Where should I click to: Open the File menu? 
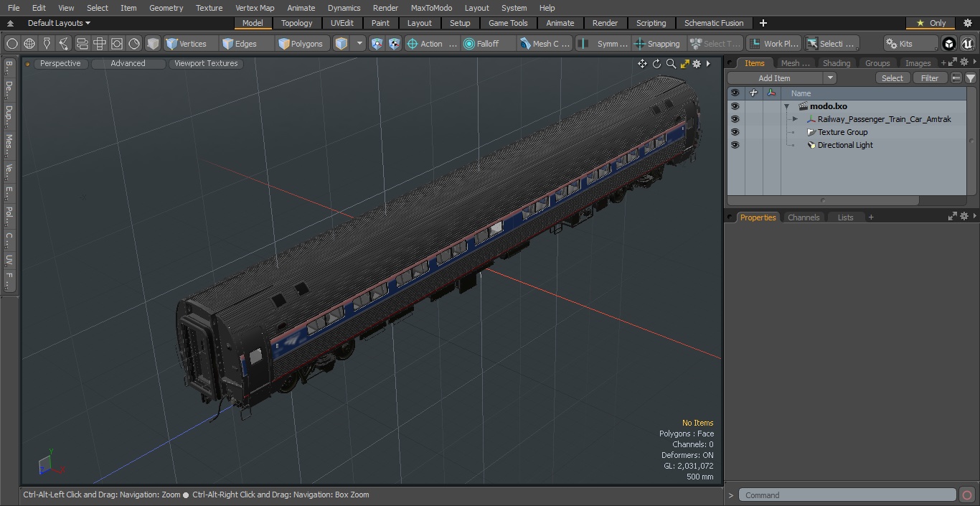pos(14,8)
